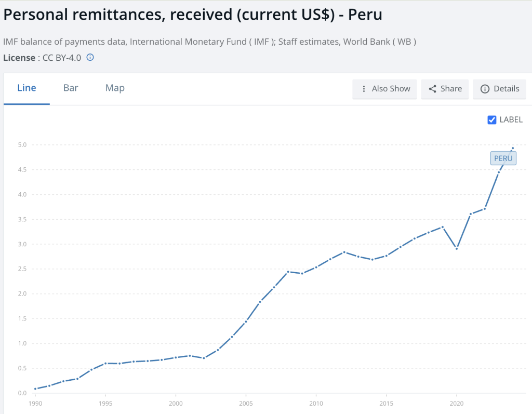Click the 1990 label on the x-axis
The width and height of the screenshot is (532, 414).
coord(35,404)
